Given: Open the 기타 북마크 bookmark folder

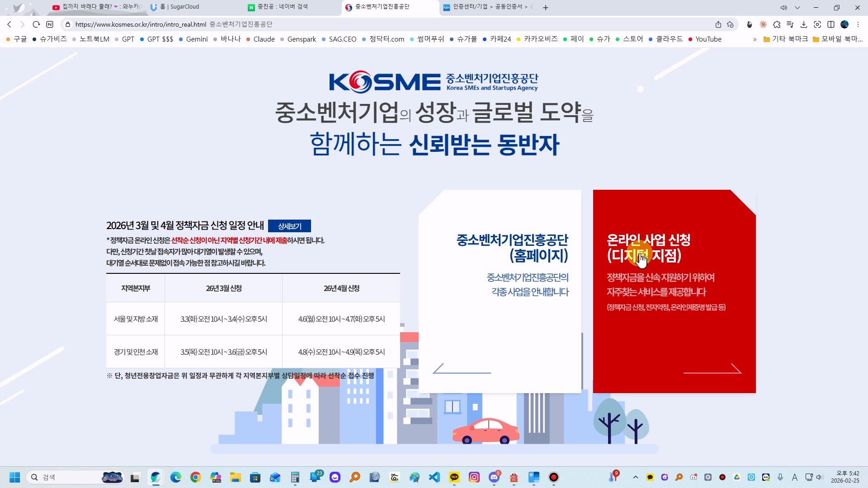Looking at the screenshot, I should pyautogui.click(x=786, y=39).
